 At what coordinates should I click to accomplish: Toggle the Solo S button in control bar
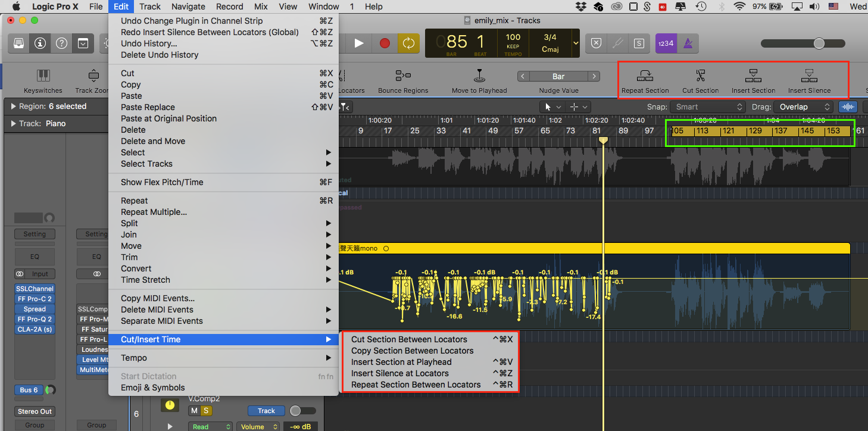(639, 43)
